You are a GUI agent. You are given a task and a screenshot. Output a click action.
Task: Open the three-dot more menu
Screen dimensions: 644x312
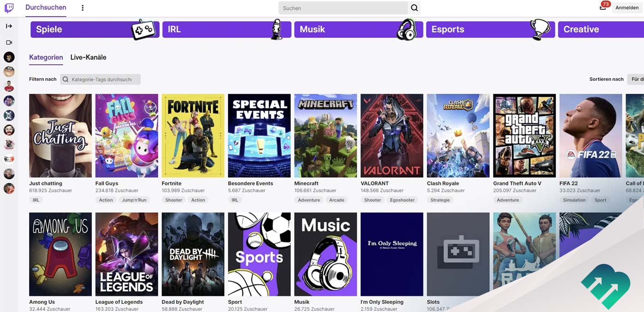[83, 8]
